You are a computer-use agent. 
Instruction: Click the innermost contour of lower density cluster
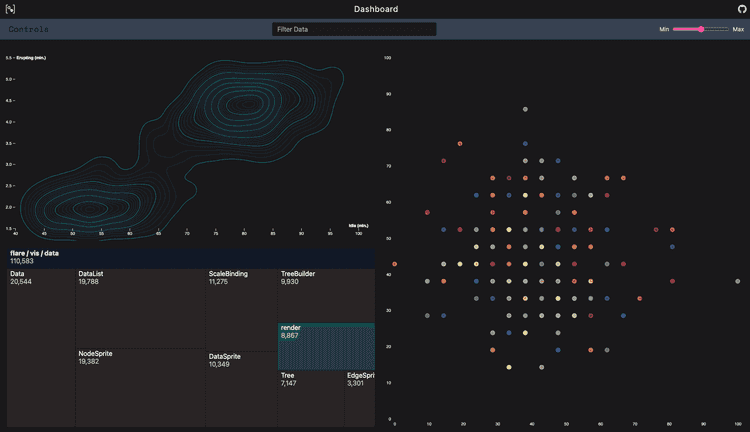[x=89, y=209]
